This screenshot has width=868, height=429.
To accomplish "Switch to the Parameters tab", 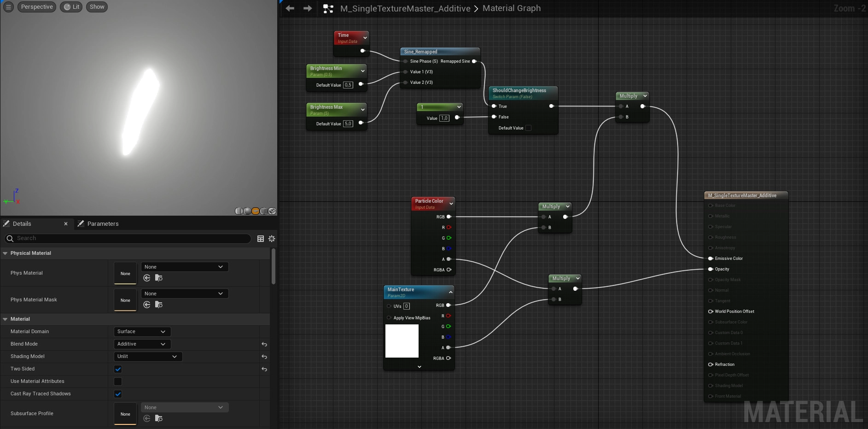I will pos(102,224).
